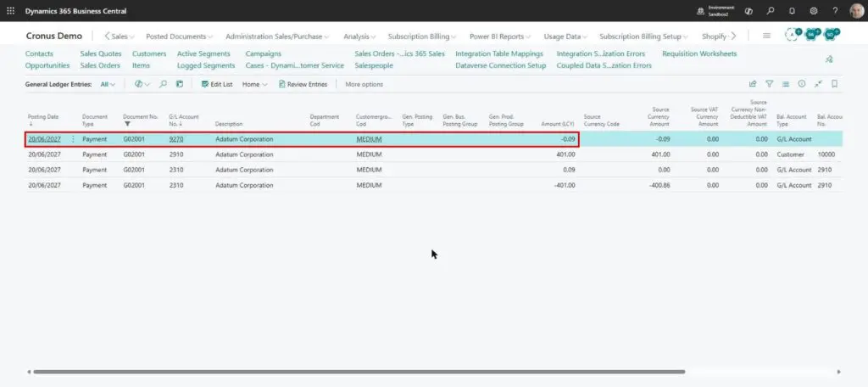Go to the Cronus Demo home
Image resolution: width=868 pixels, height=387 pixels.
pos(53,36)
